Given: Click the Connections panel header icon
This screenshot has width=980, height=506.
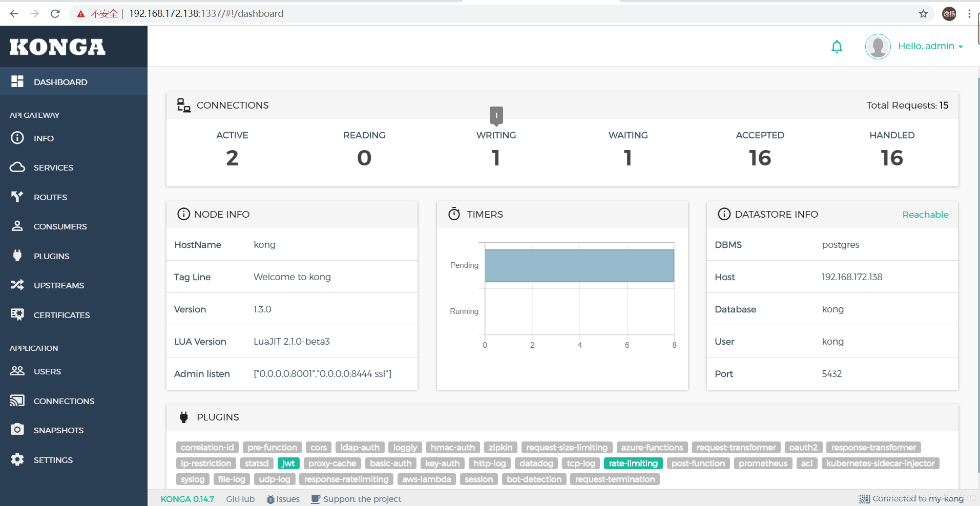Looking at the screenshot, I should (x=183, y=106).
